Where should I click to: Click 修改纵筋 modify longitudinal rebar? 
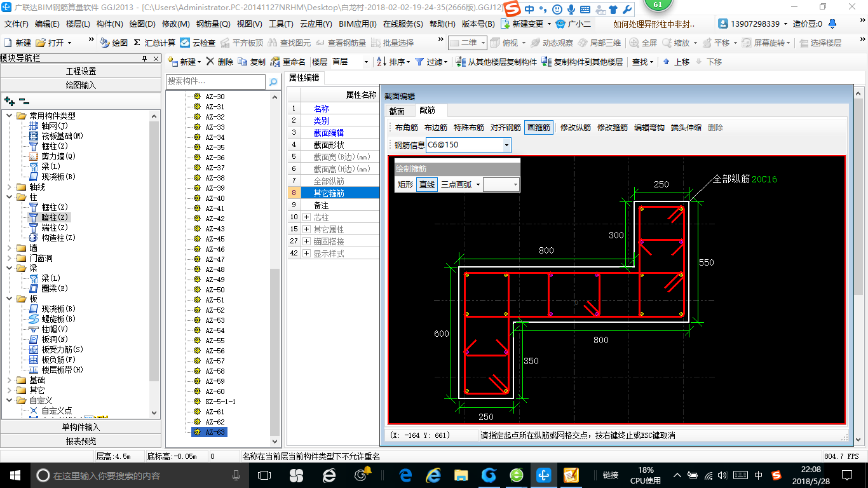[576, 127]
